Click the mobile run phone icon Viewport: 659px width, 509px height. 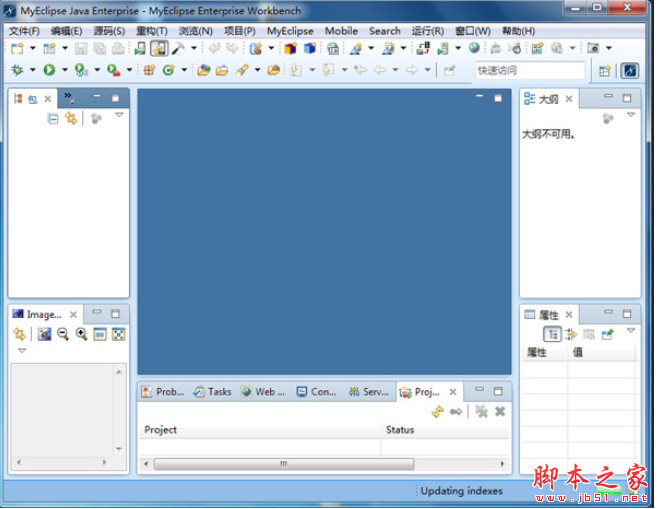pyautogui.click(x=140, y=48)
